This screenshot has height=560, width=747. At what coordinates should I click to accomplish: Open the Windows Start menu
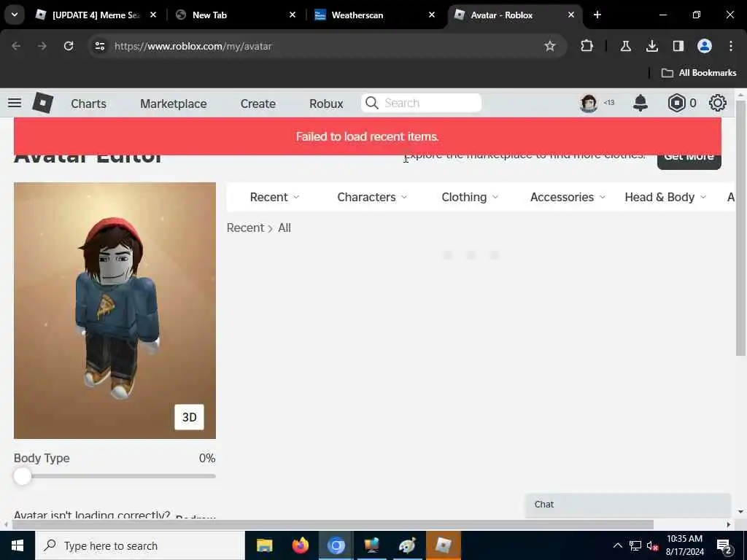coord(18,545)
